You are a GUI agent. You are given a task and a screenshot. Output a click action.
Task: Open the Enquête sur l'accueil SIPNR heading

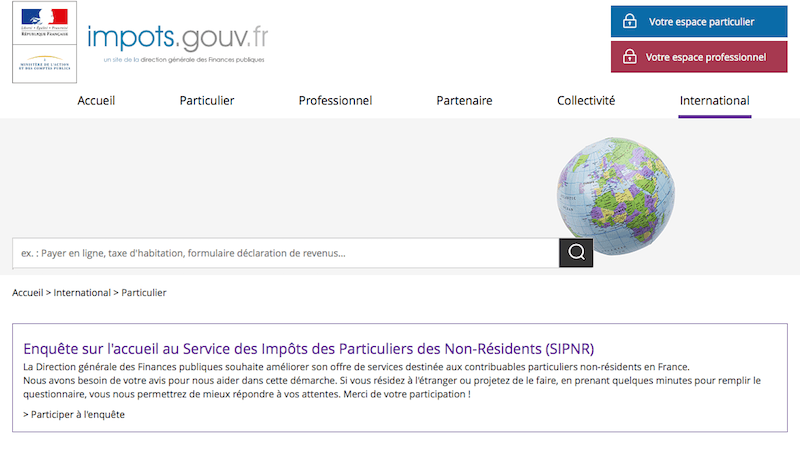point(308,349)
